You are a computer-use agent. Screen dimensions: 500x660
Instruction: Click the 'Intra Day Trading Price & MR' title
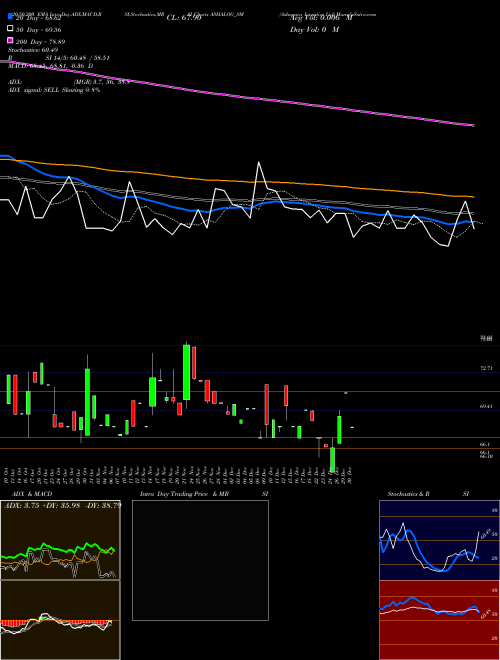(x=184, y=494)
